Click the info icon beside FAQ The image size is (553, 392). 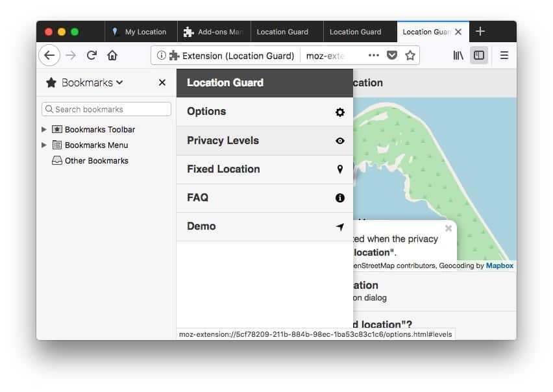(x=339, y=198)
